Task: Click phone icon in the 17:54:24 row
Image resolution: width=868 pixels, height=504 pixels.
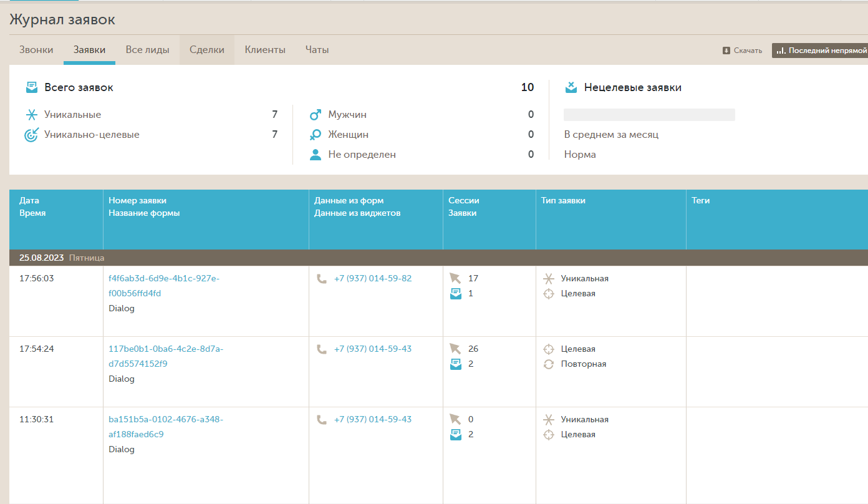Action: 322,349
